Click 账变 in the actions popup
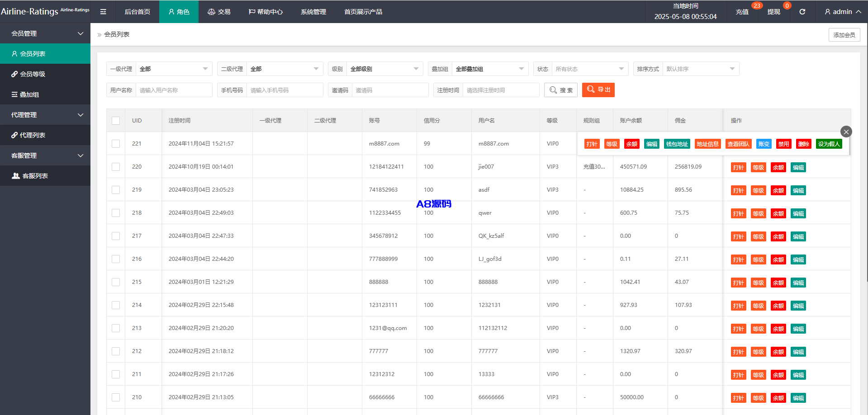Screen dimensions: 868x415 click(764, 144)
